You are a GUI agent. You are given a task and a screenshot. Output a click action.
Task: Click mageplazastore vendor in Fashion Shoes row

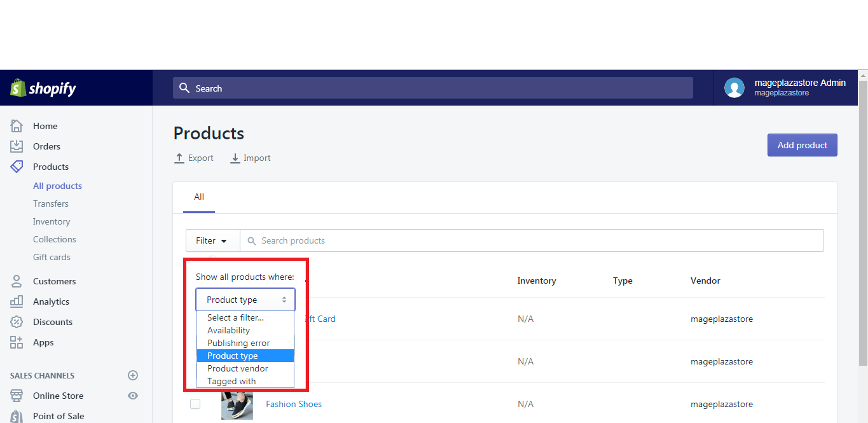click(722, 404)
